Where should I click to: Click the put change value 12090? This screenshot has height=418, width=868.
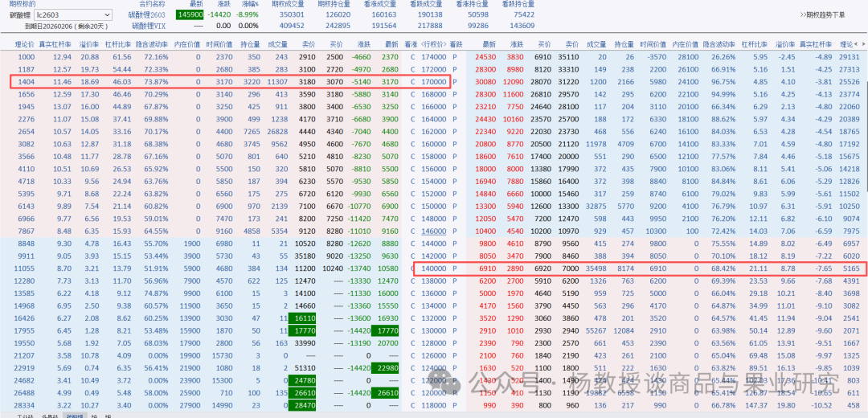513,81
